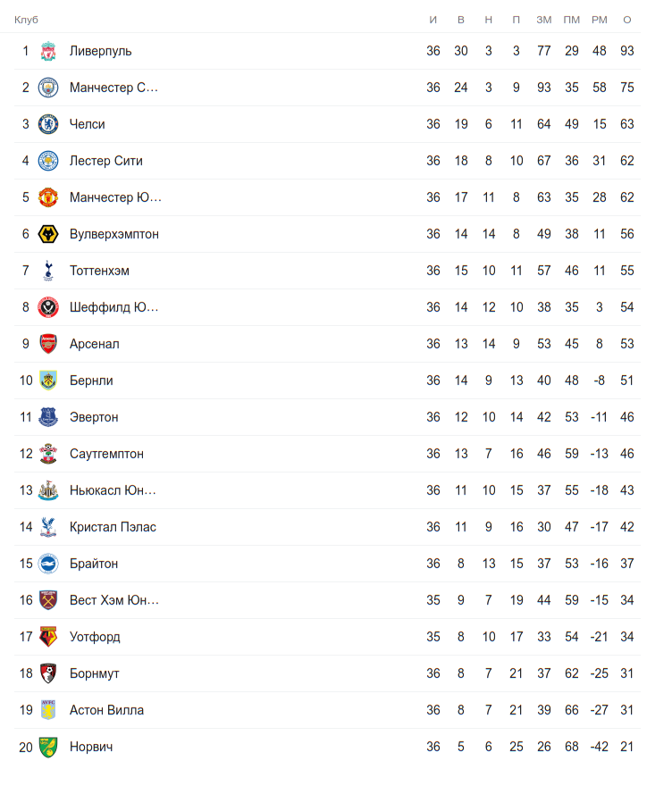Click the Norwich canary crest icon
672x786 pixels.
(x=48, y=747)
